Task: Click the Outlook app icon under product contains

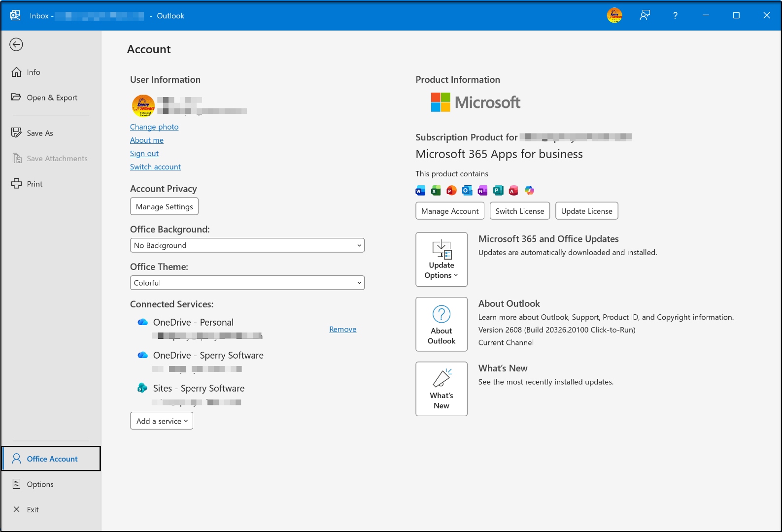Action: (467, 191)
